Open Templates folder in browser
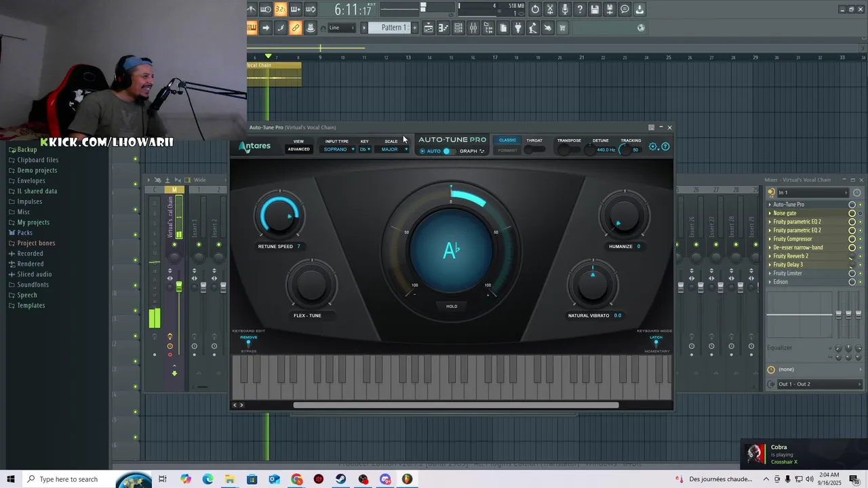868x488 pixels. pyautogui.click(x=31, y=306)
